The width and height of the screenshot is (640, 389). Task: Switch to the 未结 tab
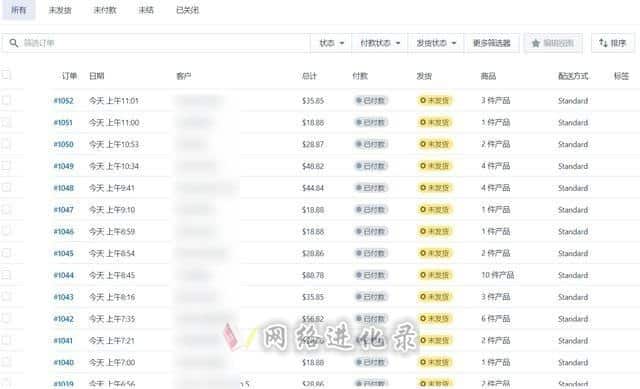146,10
